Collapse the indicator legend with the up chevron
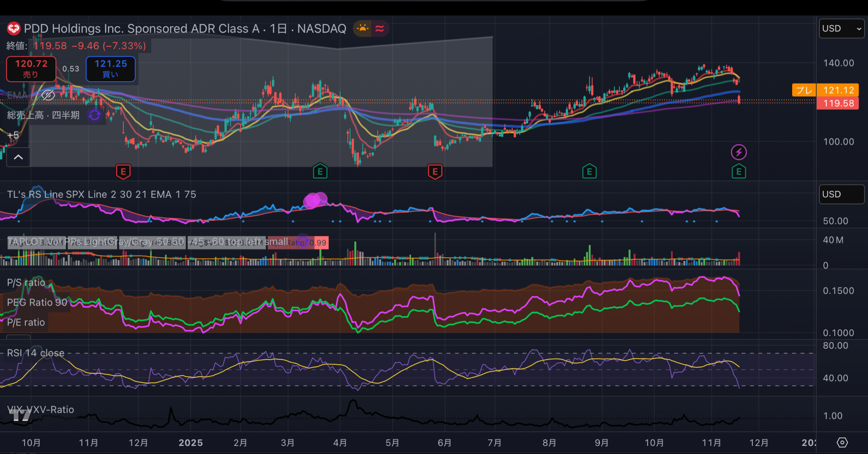Image resolution: width=868 pixels, height=454 pixels. [x=19, y=157]
